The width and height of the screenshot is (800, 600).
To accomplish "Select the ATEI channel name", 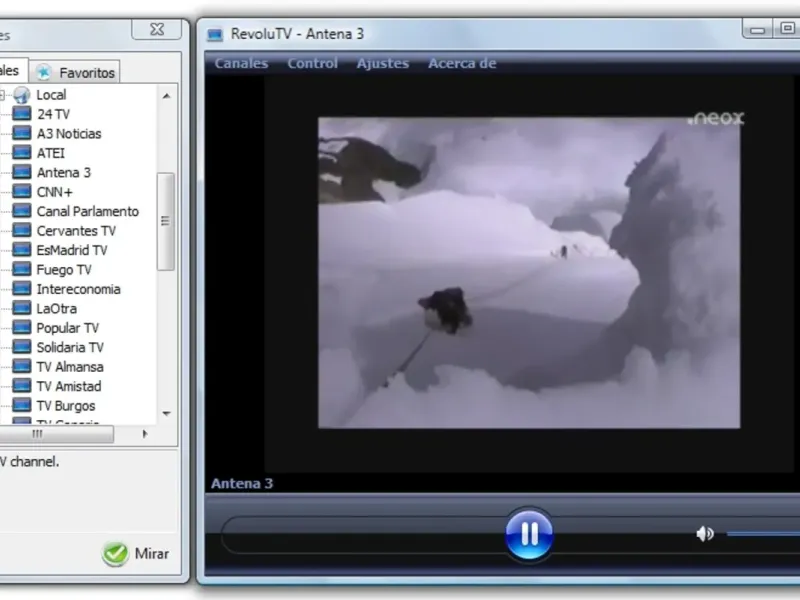I will click(51, 153).
